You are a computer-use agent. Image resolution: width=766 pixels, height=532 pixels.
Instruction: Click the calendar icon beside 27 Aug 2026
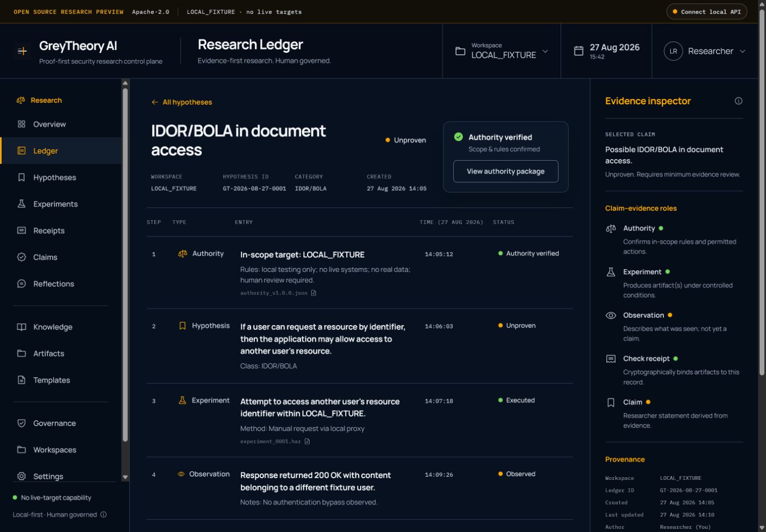pos(578,51)
